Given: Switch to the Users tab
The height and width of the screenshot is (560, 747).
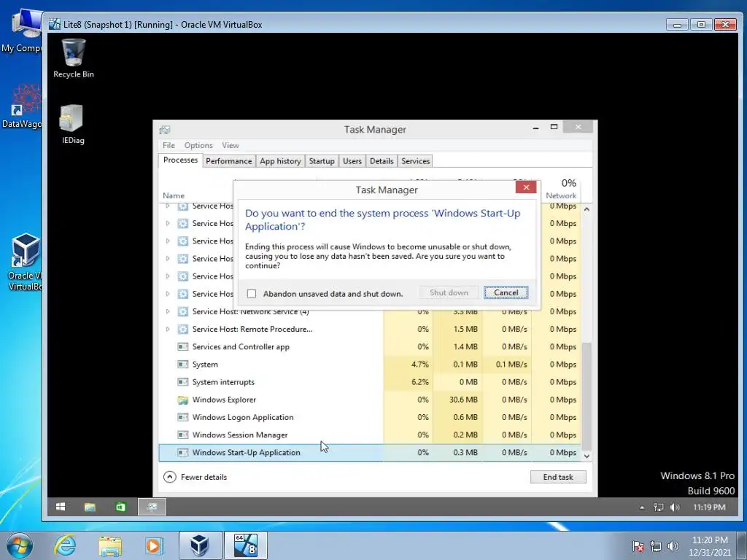Looking at the screenshot, I should [x=352, y=161].
